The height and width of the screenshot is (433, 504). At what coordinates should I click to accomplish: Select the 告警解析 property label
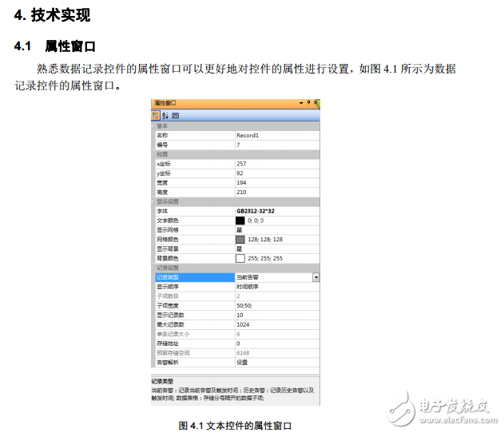[168, 362]
